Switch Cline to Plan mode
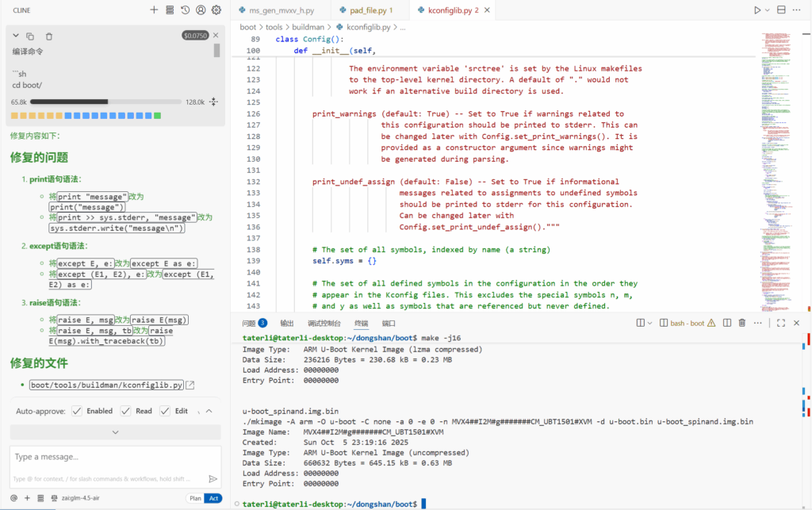The image size is (812, 510). (x=194, y=498)
